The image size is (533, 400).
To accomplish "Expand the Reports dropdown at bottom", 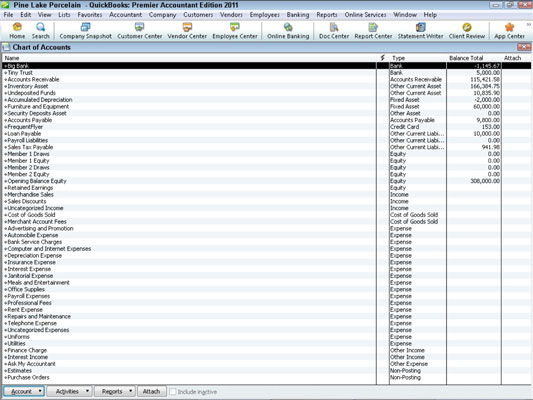I will (x=115, y=392).
